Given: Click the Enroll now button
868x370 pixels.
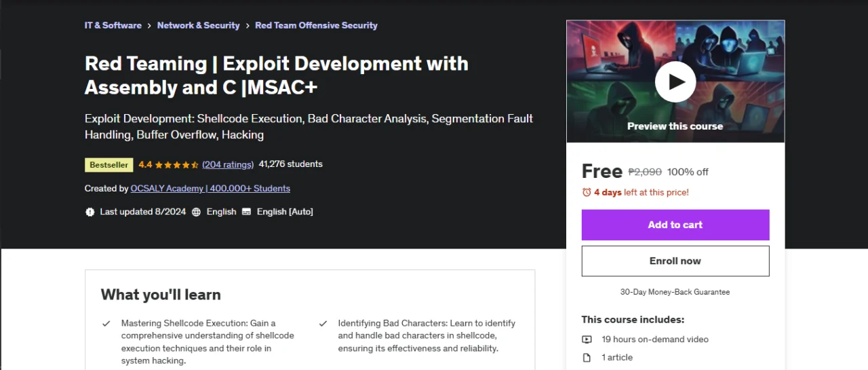Looking at the screenshot, I should point(675,261).
